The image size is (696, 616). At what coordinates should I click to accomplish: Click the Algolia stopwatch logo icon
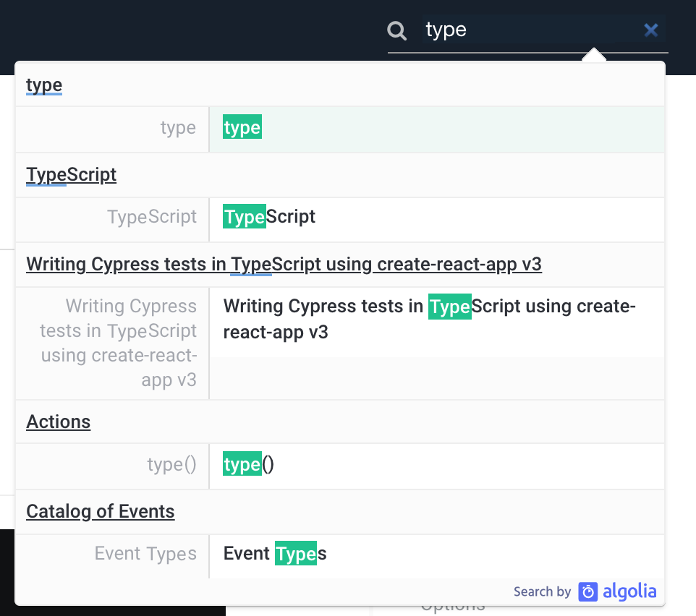590,591
